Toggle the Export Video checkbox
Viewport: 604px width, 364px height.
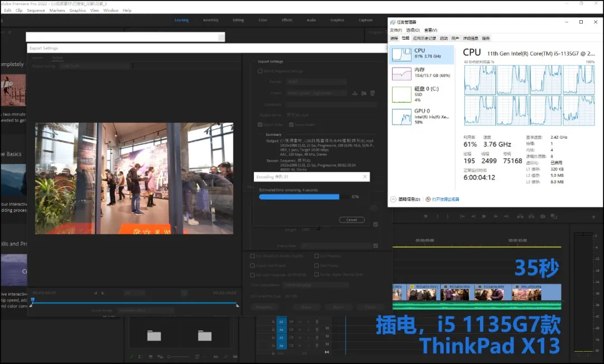(260, 125)
